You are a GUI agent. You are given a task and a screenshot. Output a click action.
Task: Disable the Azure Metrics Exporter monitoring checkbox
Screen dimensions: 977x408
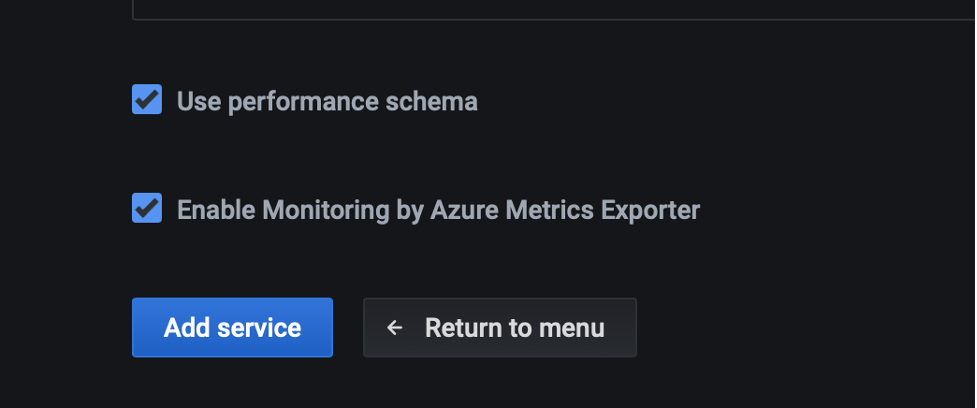pyautogui.click(x=147, y=207)
